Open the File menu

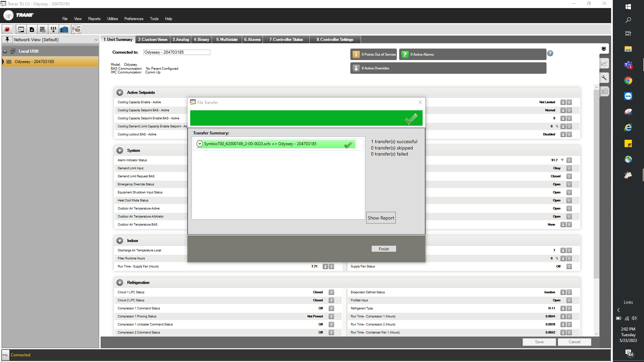pos(65,19)
